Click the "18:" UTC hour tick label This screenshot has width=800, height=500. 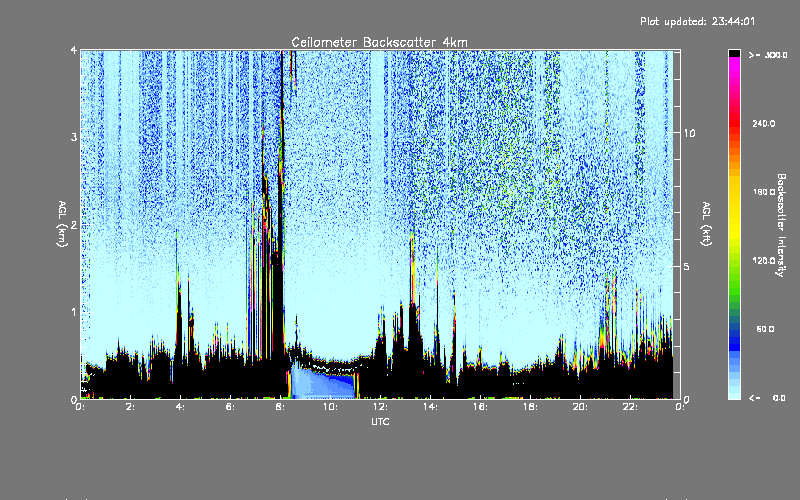pos(531,407)
